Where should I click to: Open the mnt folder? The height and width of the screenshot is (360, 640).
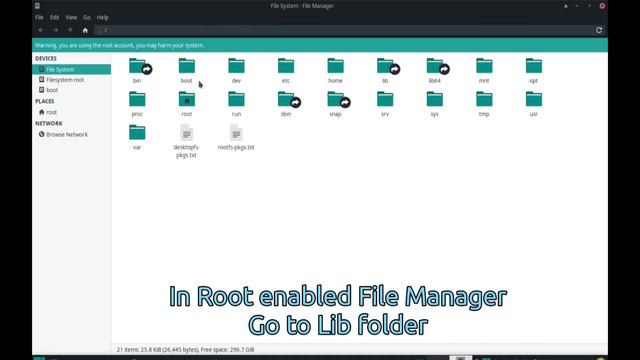[x=484, y=66]
